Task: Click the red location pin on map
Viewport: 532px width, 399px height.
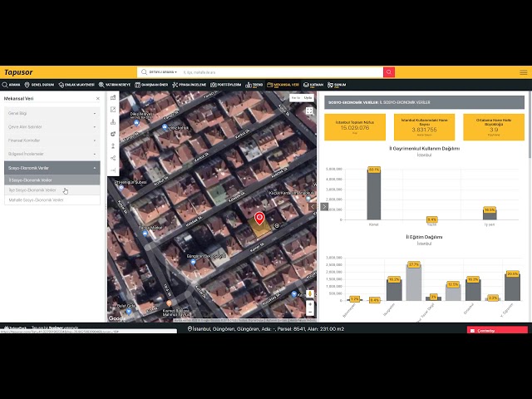Action: tap(259, 219)
